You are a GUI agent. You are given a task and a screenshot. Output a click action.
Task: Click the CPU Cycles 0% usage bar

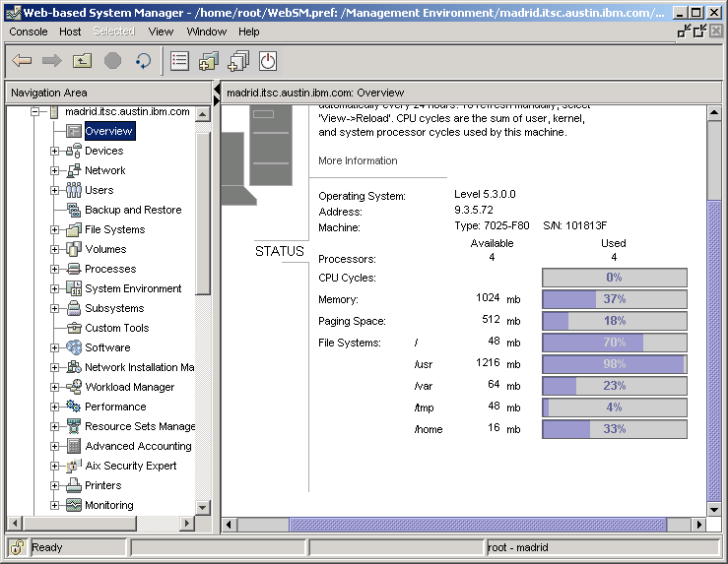(x=615, y=278)
